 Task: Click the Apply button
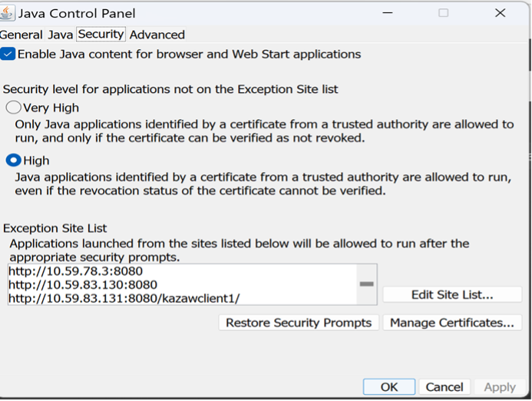[x=500, y=386]
